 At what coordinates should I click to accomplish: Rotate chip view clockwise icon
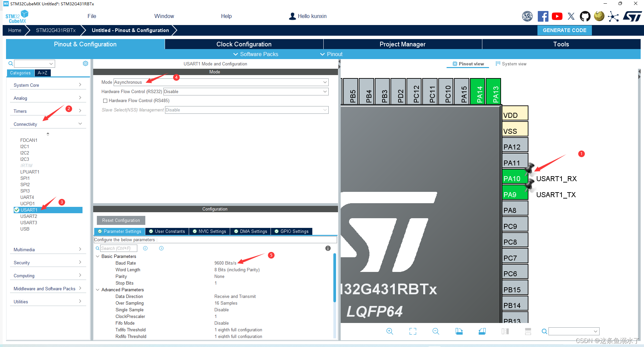click(459, 331)
